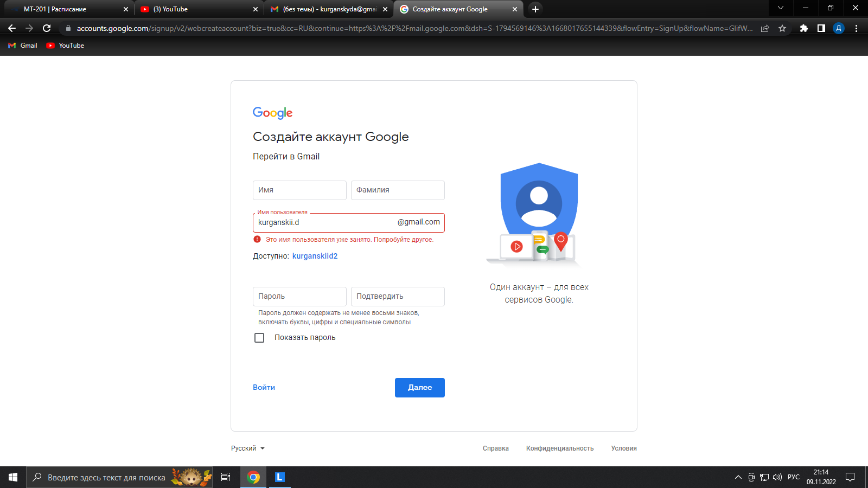Click the browser forward arrow

coord(29,28)
